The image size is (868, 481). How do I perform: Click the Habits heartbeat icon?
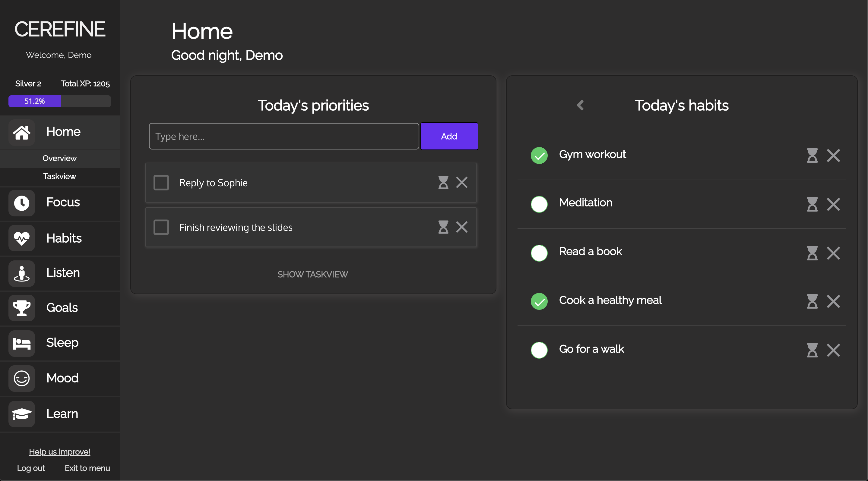click(22, 238)
